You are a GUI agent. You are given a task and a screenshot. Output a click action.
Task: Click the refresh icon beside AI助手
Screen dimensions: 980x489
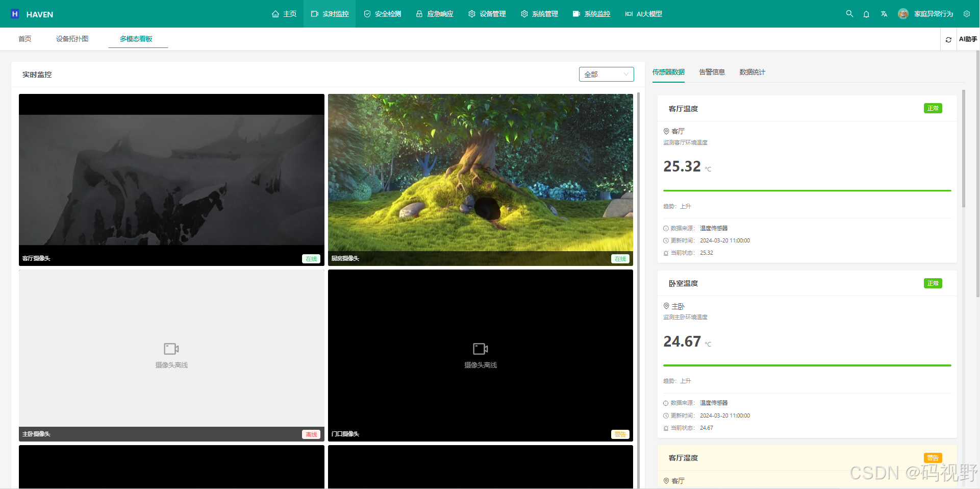point(948,39)
